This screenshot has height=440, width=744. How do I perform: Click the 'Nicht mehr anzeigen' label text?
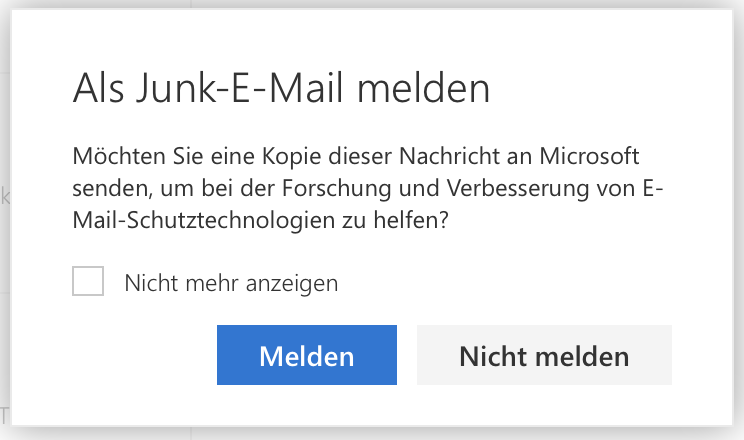[x=231, y=283]
